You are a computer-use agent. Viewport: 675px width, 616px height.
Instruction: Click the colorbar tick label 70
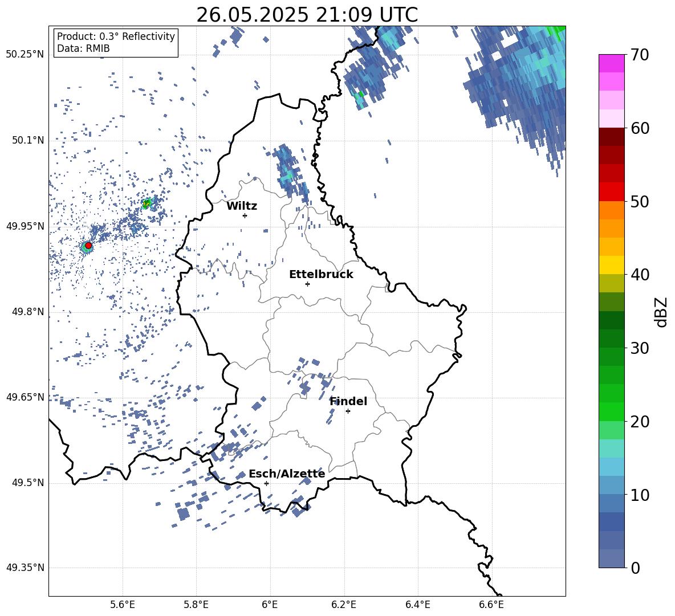coord(640,55)
